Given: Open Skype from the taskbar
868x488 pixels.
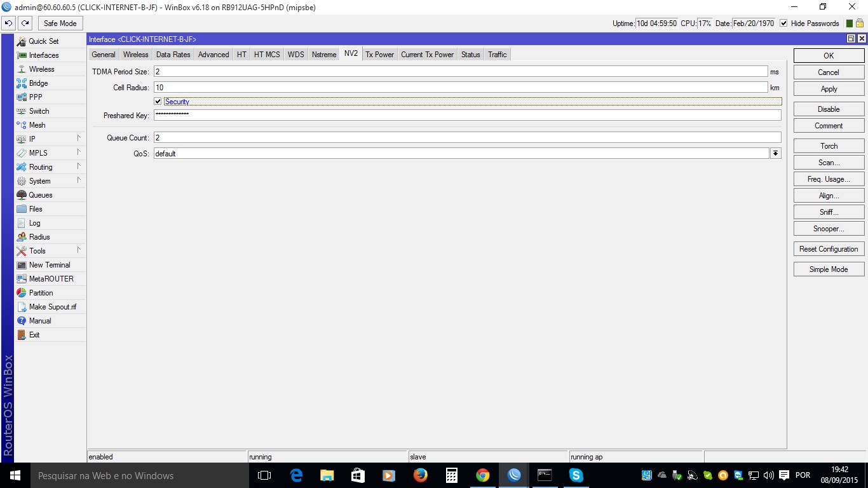Looking at the screenshot, I should (576, 475).
